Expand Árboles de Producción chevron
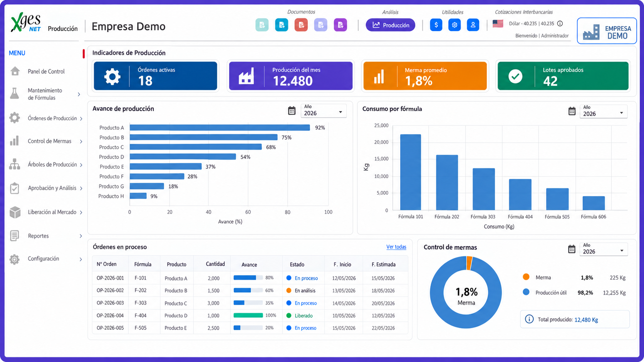Viewport: 644px width, 362px height. 81,165
